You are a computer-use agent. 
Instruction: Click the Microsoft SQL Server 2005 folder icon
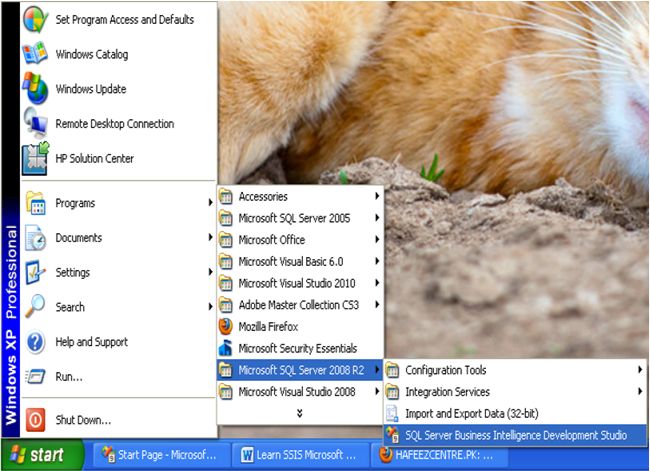pyautogui.click(x=226, y=218)
